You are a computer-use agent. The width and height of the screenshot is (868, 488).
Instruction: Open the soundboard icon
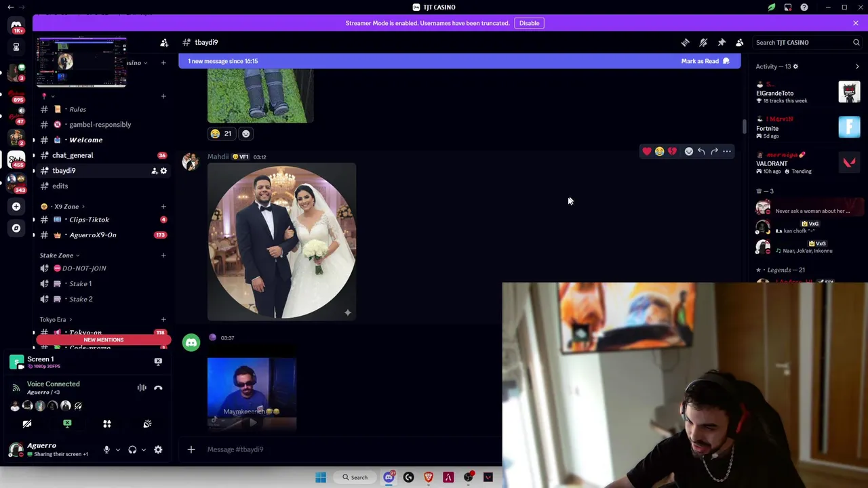coord(147,424)
